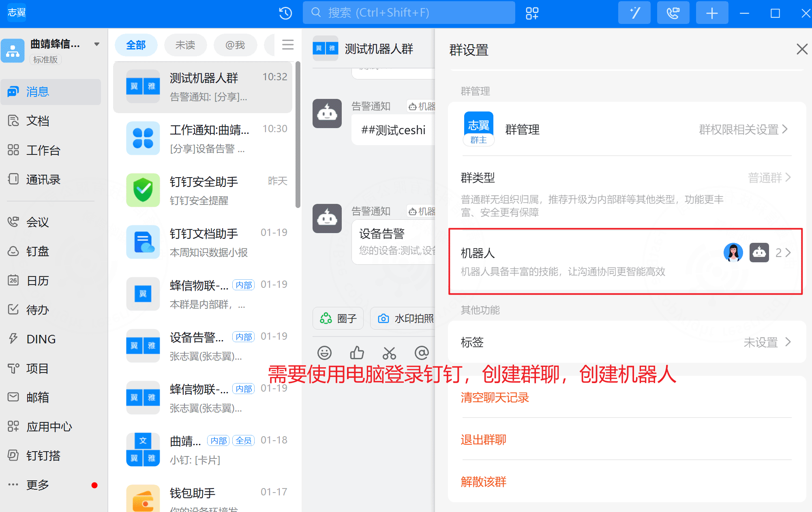Click the scissors screenshot icon
The width and height of the screenshot is (812, 512).
[x=389, y=353]
